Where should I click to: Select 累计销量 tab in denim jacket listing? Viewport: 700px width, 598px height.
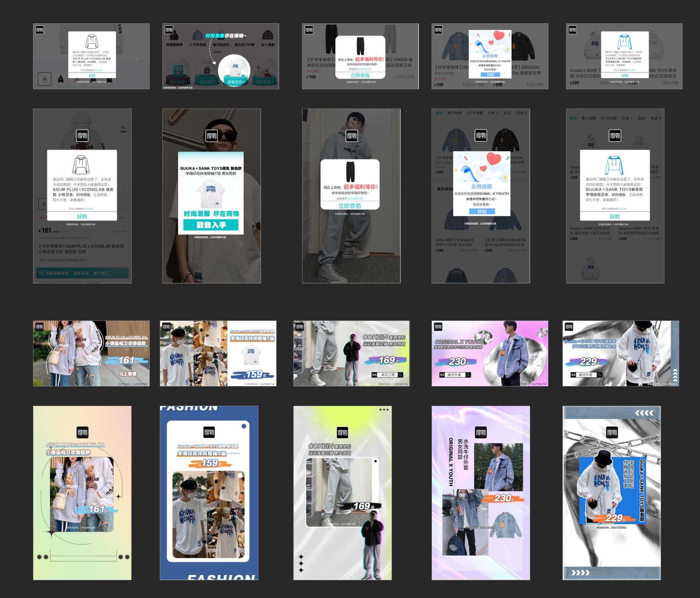(455, 113)
